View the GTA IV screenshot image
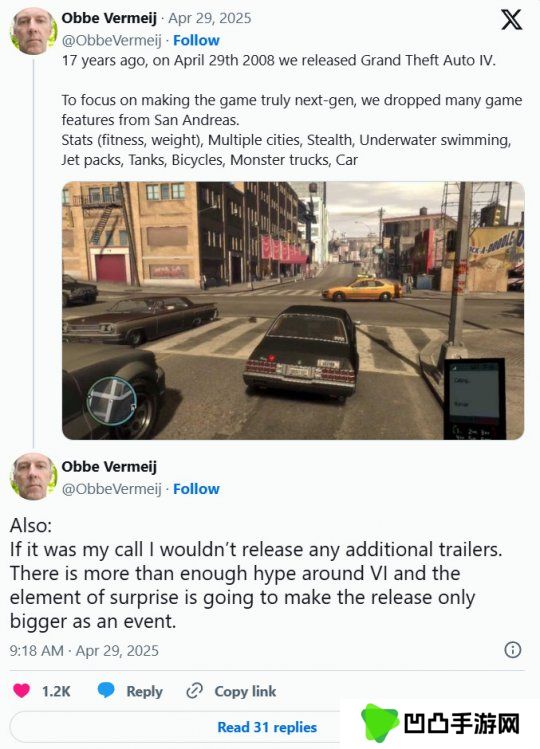This screenshot has width=540, height=749. point(293,310)
